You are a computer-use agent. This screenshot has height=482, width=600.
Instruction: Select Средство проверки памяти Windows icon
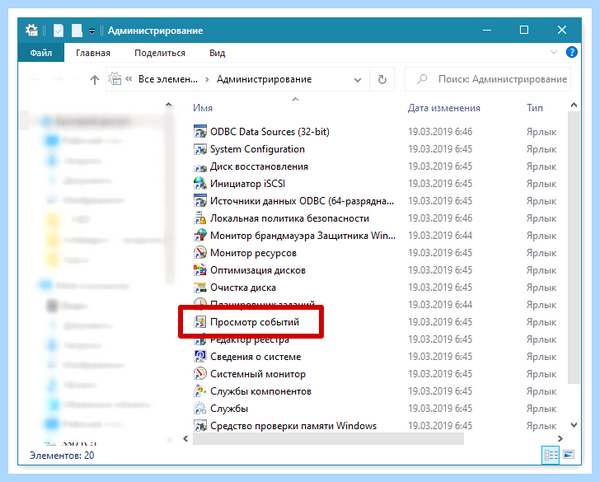pyautogui.click(x=200, y=426)
